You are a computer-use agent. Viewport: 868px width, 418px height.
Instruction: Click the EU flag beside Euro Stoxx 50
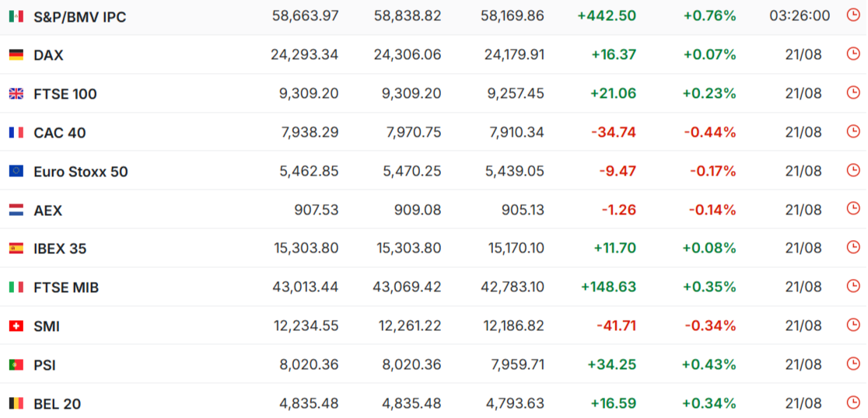click(x=16, y=172)
